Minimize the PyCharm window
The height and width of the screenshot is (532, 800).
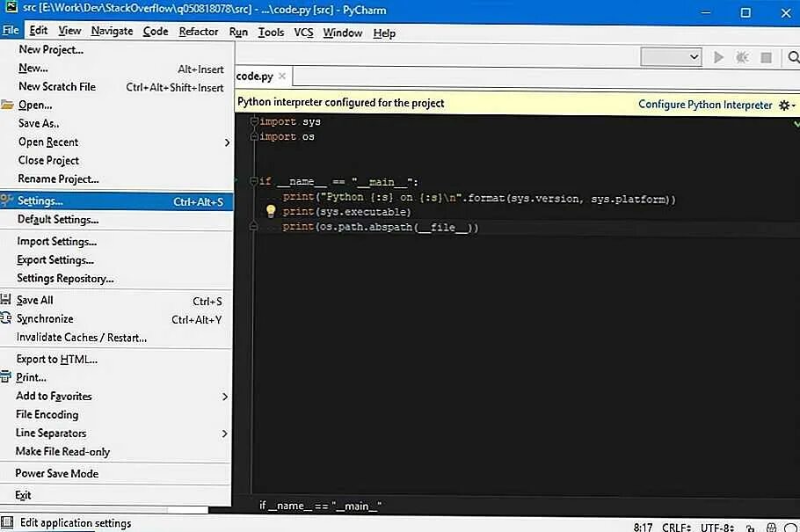(706, 12)
